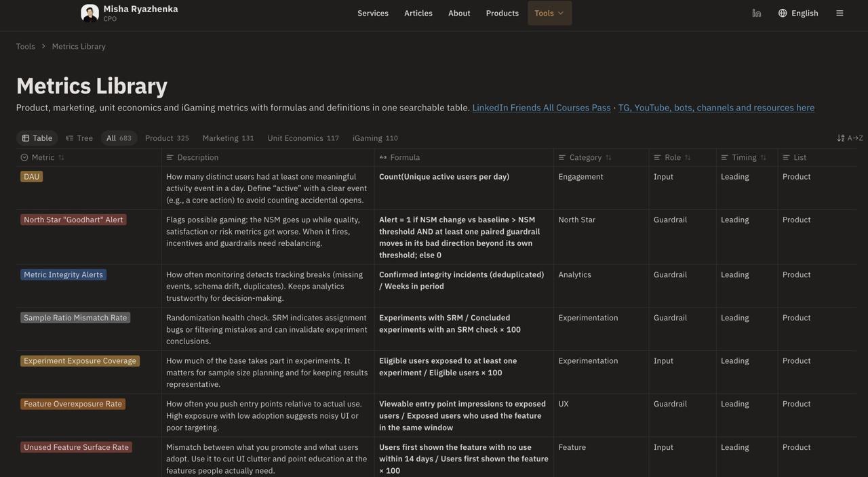The height and width of the screenshot is (477, 868).
Task: Click Metrics Library breadcrumb item
Action: pyautogui.click(x=79, y=47)
